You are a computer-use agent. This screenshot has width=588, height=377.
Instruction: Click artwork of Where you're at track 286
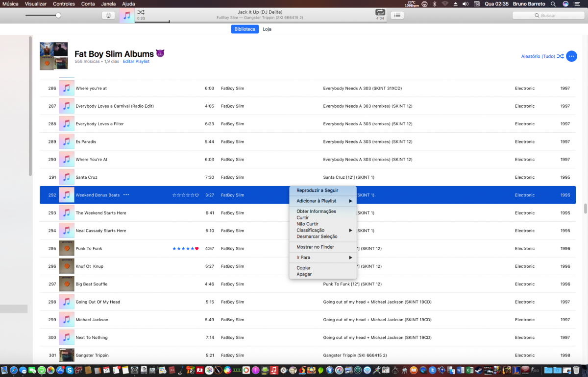coord(67,88)
